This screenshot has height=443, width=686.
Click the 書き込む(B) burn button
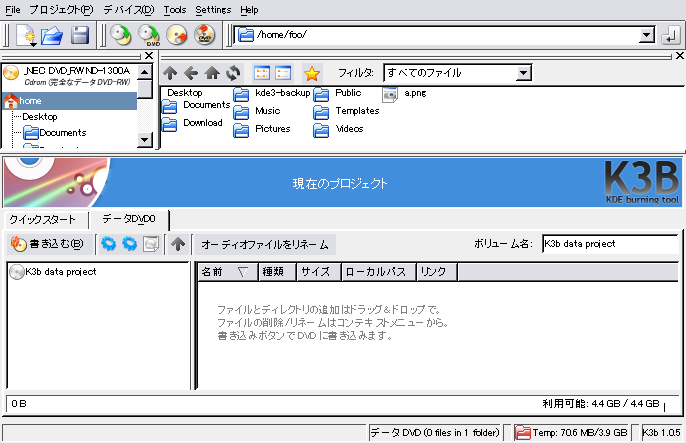(47, 243)
